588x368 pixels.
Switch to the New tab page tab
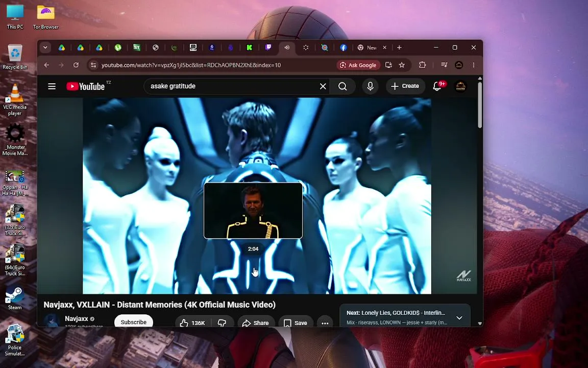point(367,48)
